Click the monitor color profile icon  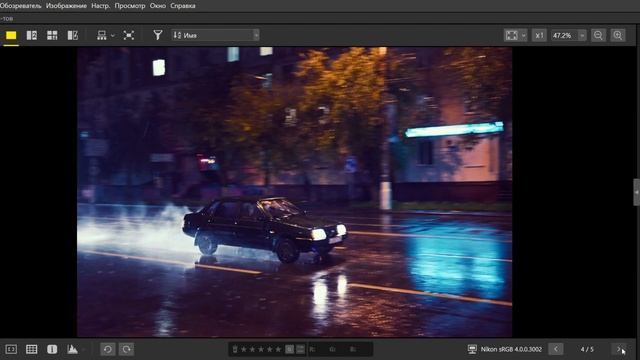coord(472,349)
